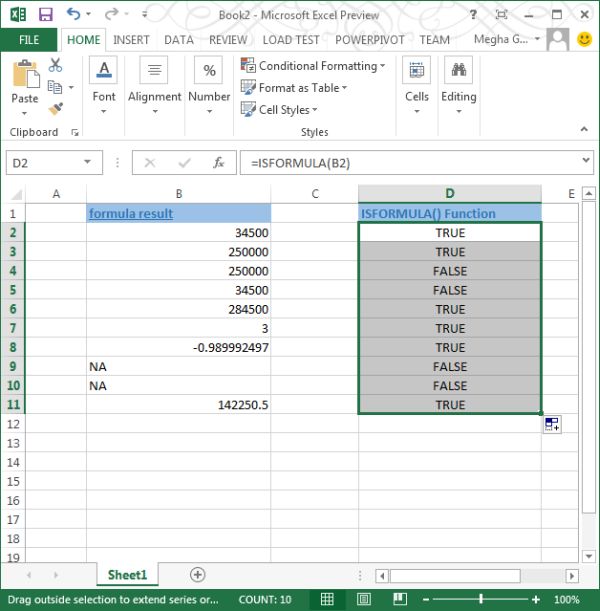Switch to Page Break Preview icon
The height and width of the screenshot is (611, 600).
(400, 599)
